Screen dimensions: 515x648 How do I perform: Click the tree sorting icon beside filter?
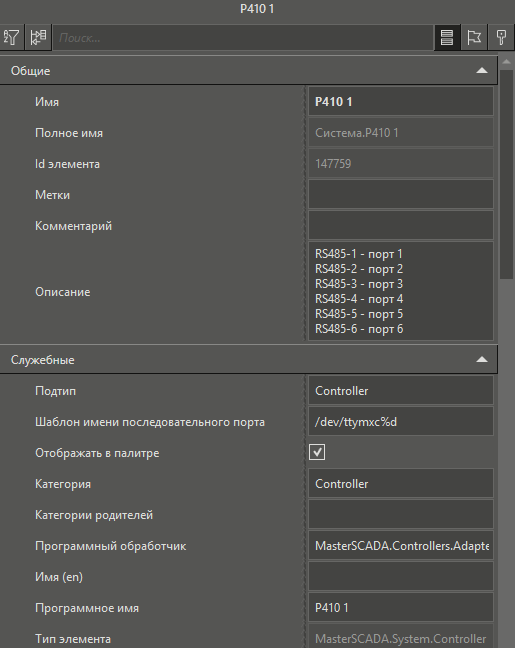(x=38, y=38)
